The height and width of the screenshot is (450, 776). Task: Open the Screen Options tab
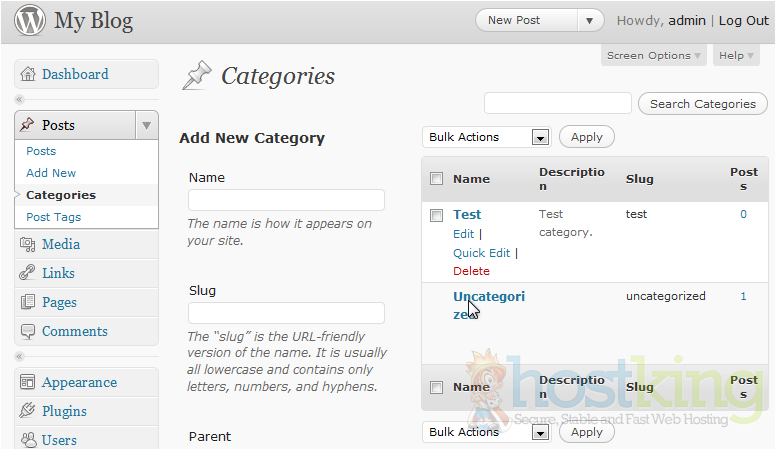654,56
